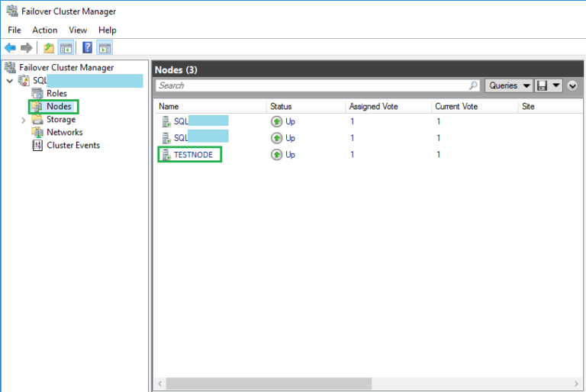Viewport: 586px width, 392px height.
Task: Select Networks in the tree
Action: [x=65, y=132]
